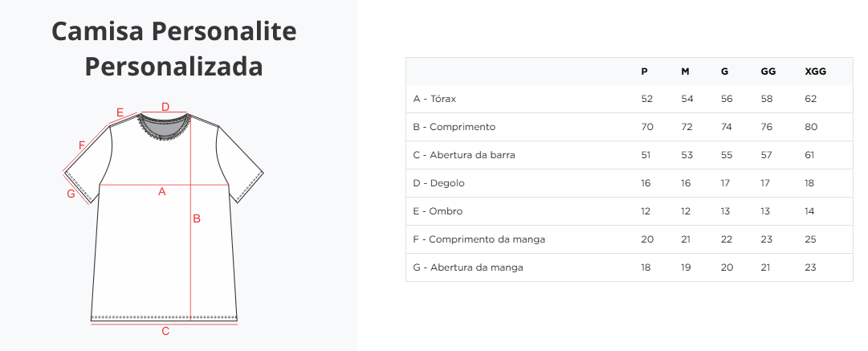Select the M size column header

685,71
